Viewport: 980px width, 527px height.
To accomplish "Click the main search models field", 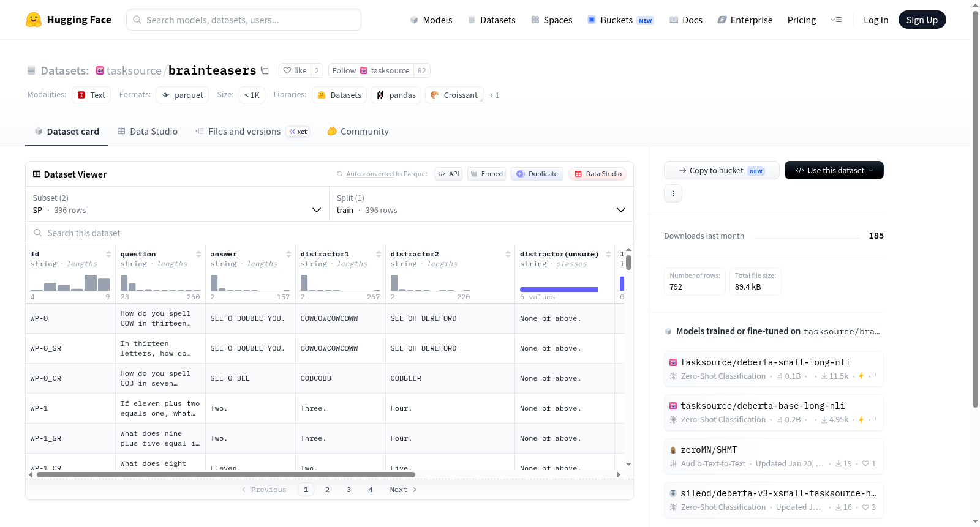I will [244, 20].
